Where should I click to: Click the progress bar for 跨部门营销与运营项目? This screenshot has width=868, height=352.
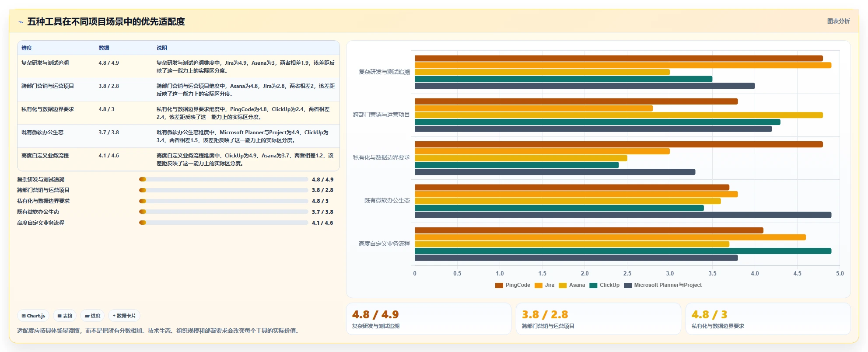(x=224, y=190)
